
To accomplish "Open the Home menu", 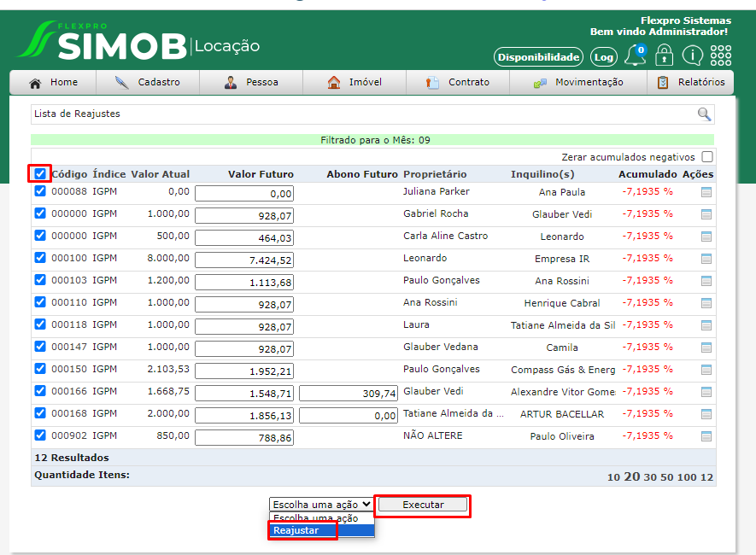I will [53, 82].
